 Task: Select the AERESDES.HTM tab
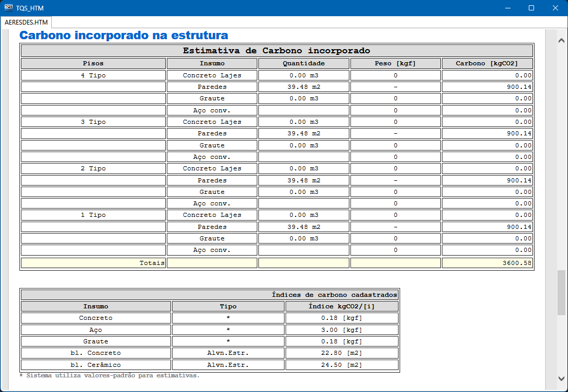tap(26, 22)
